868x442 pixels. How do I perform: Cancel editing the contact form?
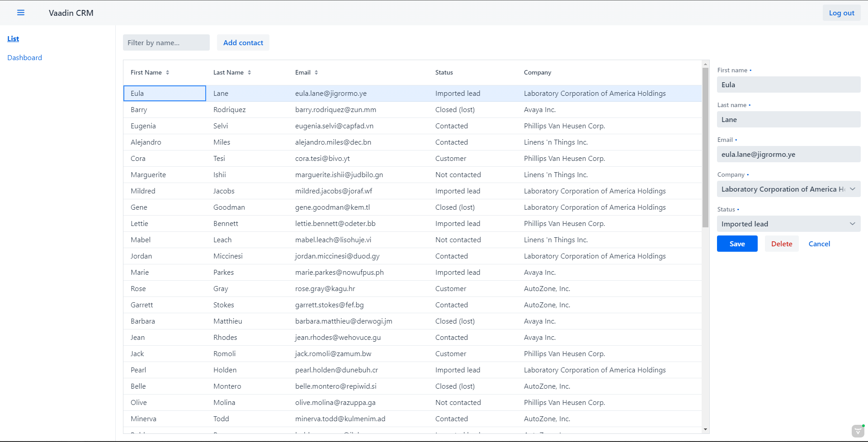819,244
